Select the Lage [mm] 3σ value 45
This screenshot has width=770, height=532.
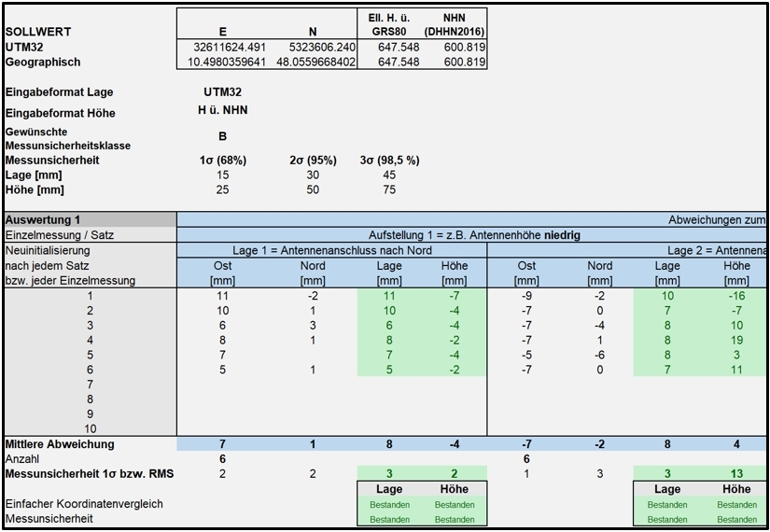pyautogui.click(x=389, y=175)
